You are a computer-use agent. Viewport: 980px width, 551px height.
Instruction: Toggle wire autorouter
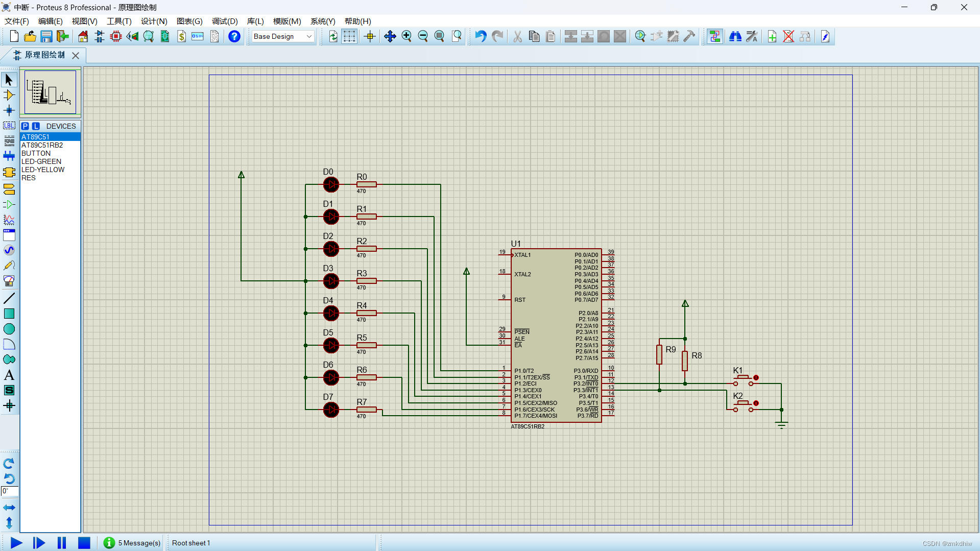715,36
